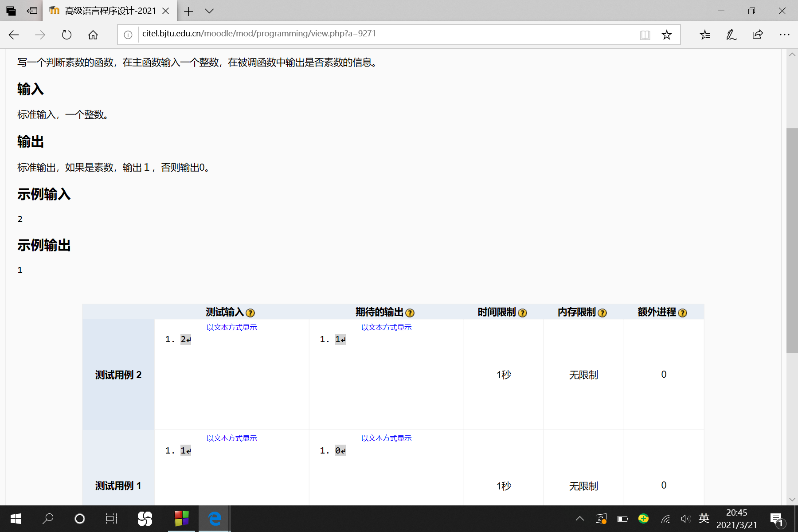Share this page
This screenshot has width=798, height=532.
coord(758,35)
